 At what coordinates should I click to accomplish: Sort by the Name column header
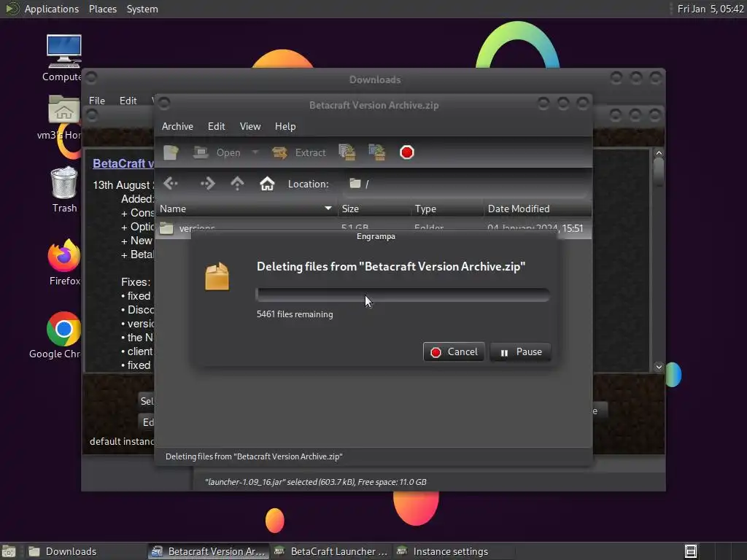(247, 209)
